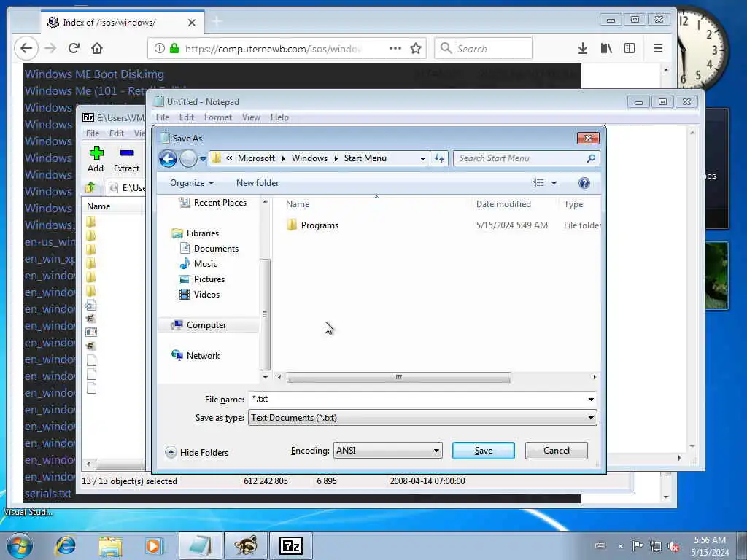Select Recent Places in navigation pane
Image resolution: width=747 pixels, height=560 pixels.
pos(213,203)
